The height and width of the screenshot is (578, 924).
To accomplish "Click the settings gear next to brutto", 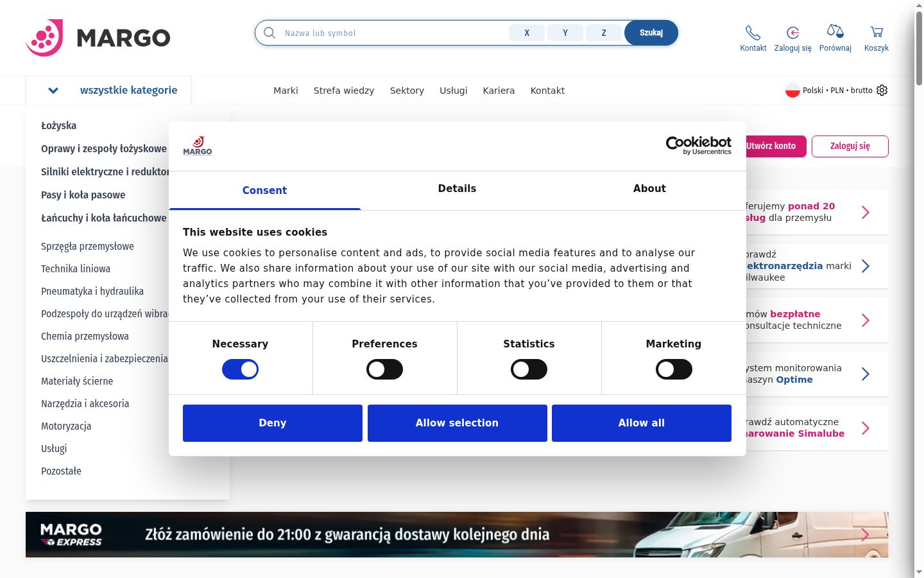I will pyautogui.click(x=882, y=91).
